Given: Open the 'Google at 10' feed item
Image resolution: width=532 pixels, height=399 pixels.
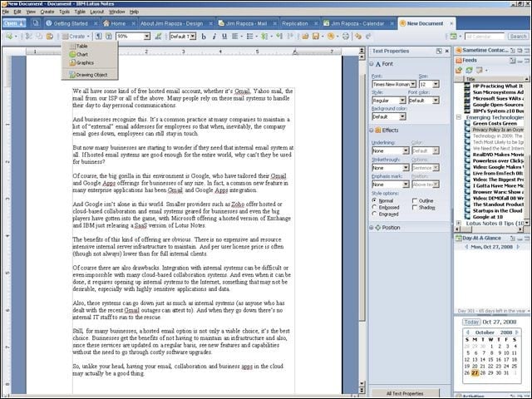Looking at the screenshot, I should (x=488, y=217).
